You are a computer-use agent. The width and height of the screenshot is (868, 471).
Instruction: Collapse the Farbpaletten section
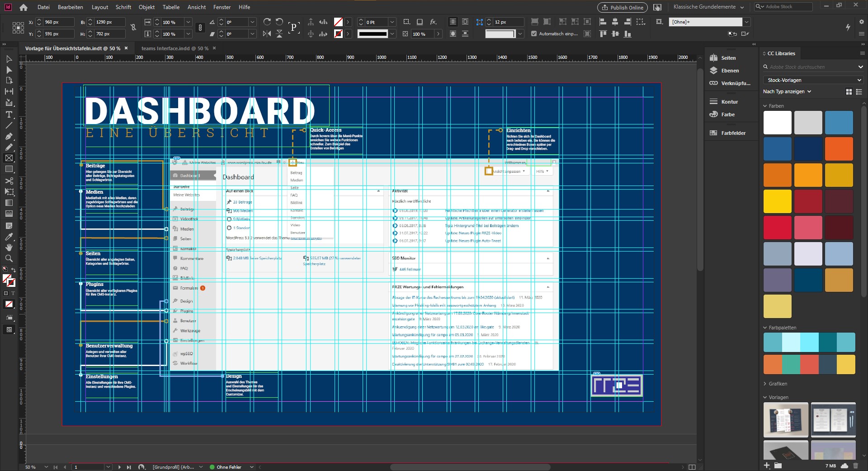765,328
